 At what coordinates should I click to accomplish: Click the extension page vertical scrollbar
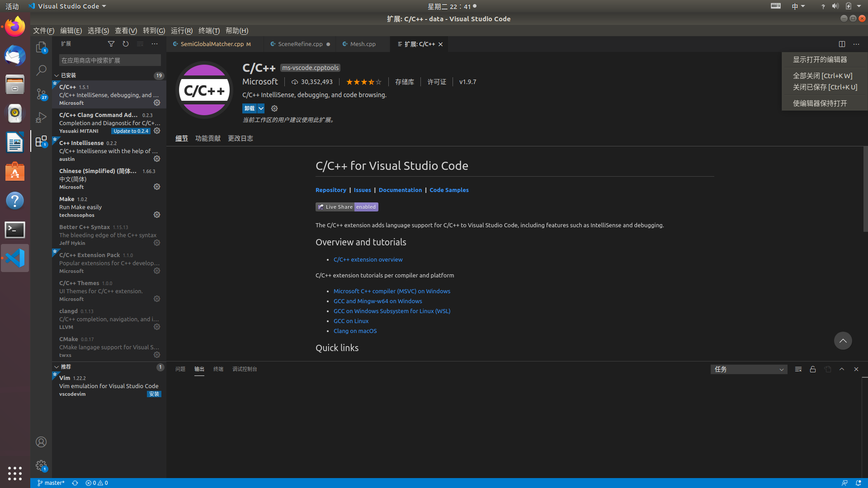pos(865,189)
